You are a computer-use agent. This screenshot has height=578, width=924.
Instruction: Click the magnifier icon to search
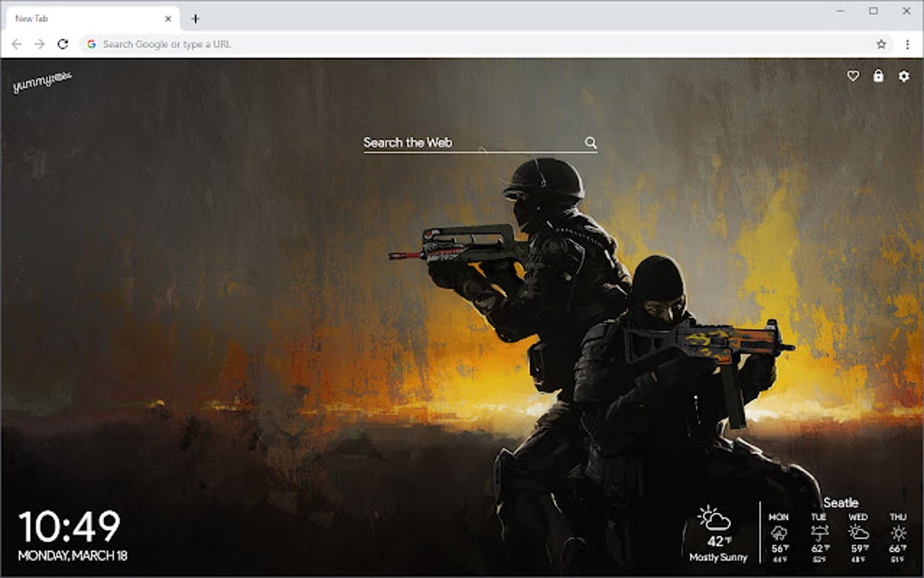point(592,142)
